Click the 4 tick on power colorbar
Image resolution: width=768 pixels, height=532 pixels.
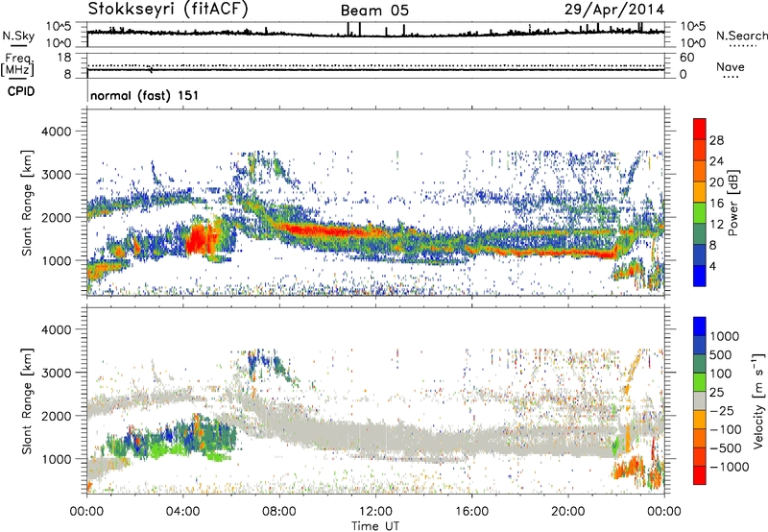pyautogui.click(x=712, y=266)
